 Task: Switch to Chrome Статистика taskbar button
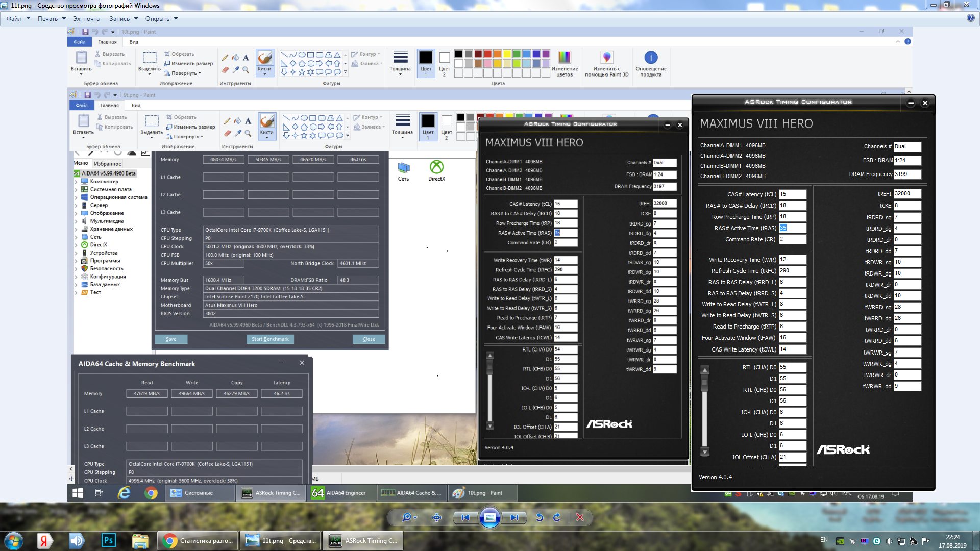pyautogui.click(x=198, y=540)
